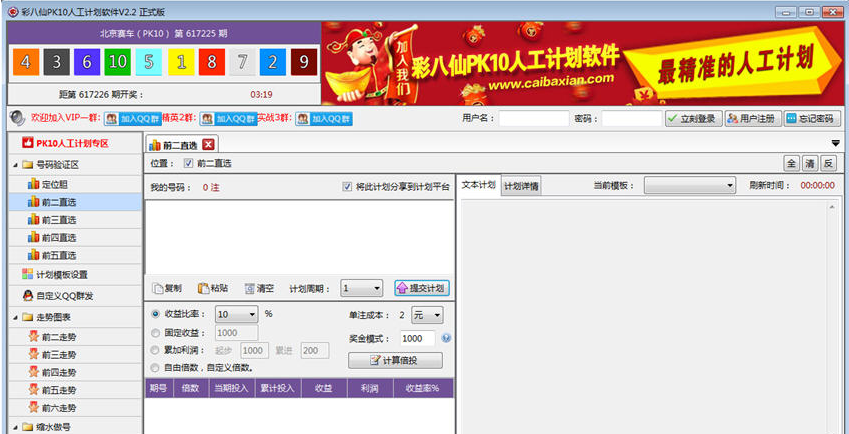Select the 累加利润 radio option
This screenshot has height=434, width=849.
coord(156,350)
